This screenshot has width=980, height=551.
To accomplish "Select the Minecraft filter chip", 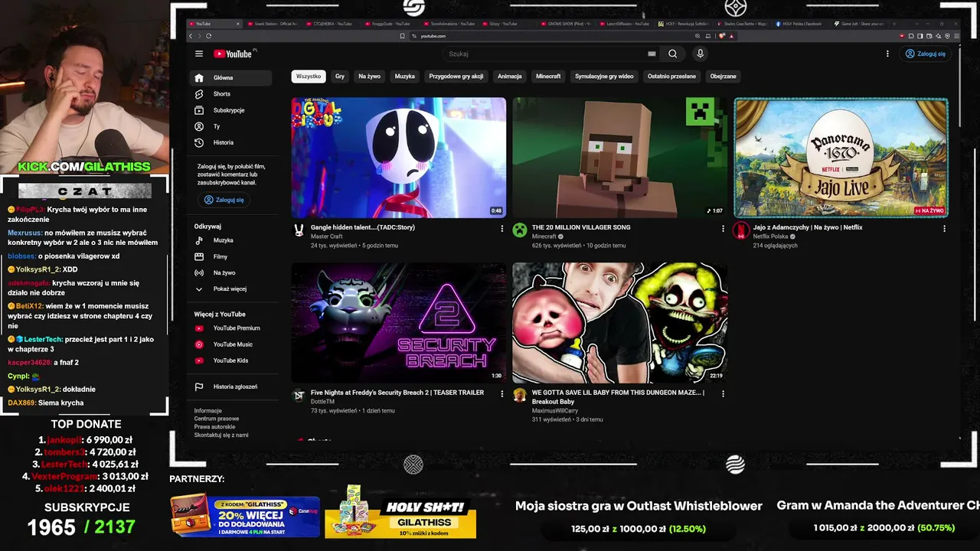I will tap(548, 77).
